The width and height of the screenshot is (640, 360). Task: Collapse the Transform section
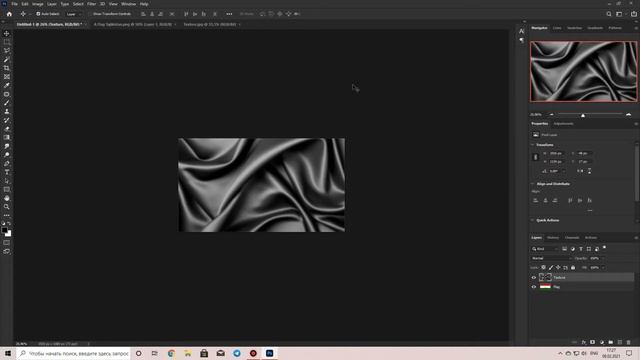(x=532, y=145)
